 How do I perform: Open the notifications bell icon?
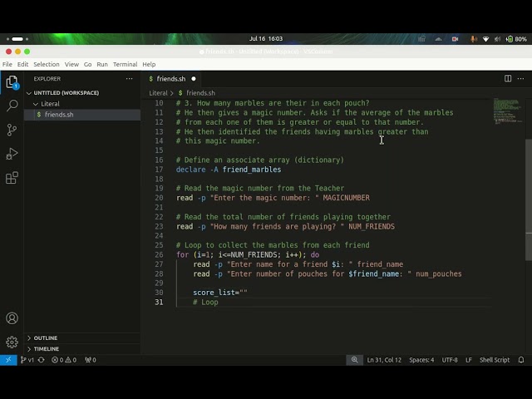521,360
